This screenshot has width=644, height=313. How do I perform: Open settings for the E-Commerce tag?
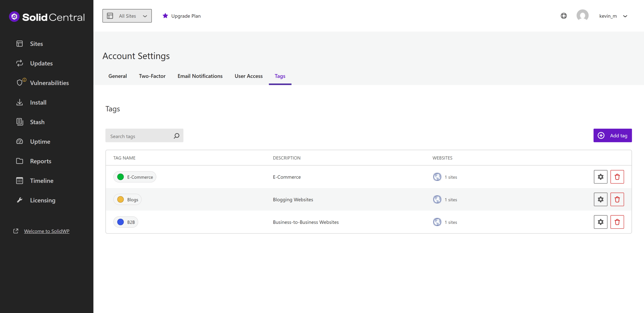(600, 177)
